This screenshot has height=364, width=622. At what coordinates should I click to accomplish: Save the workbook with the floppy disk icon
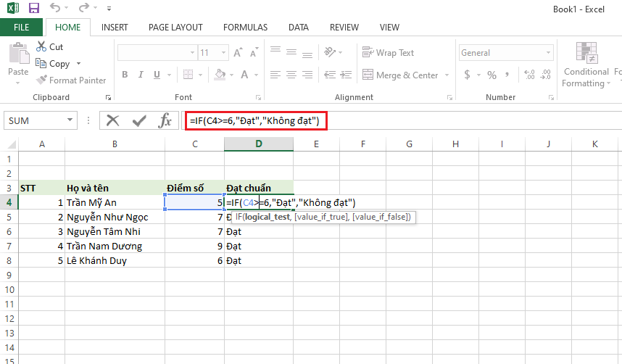(x=34, y=7)
